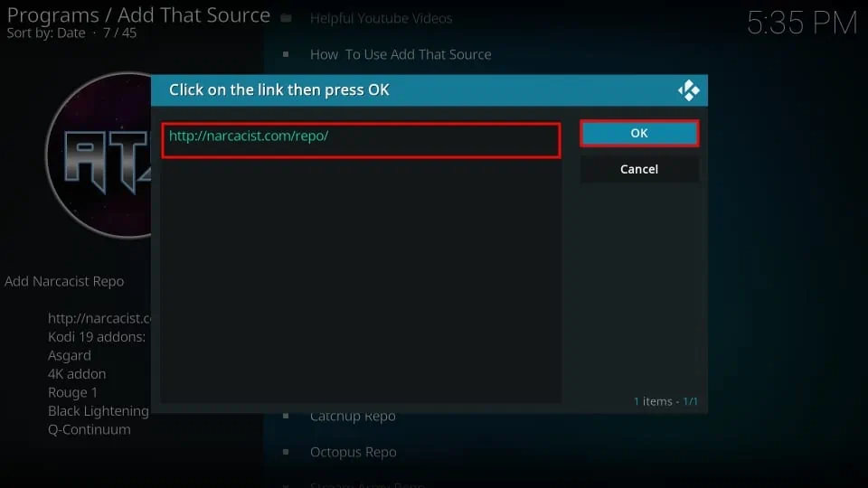Click the '1 items - 1/1' counter

click(x=665, y=401)
